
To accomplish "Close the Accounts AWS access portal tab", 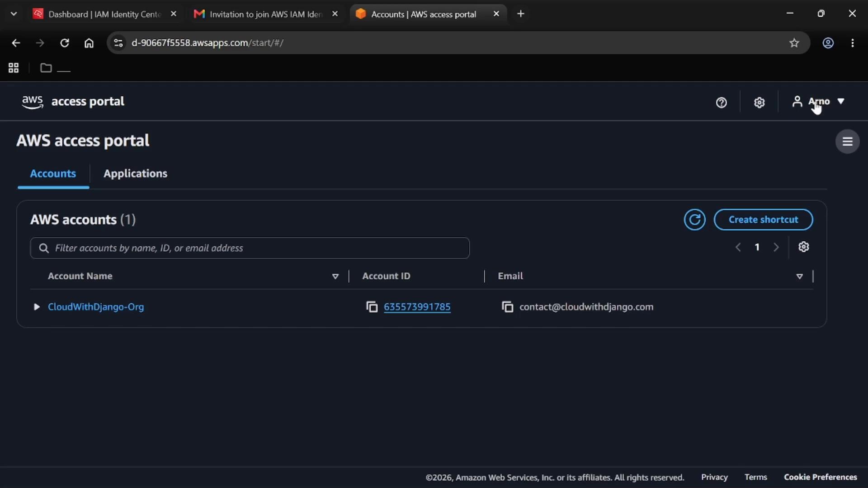I will click(x=496, y=14).
